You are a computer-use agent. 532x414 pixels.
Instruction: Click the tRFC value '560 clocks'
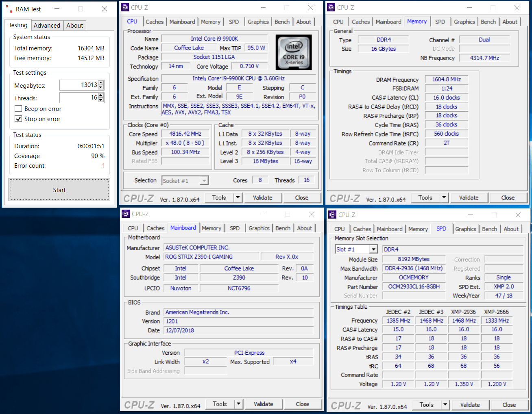point(447,134)
